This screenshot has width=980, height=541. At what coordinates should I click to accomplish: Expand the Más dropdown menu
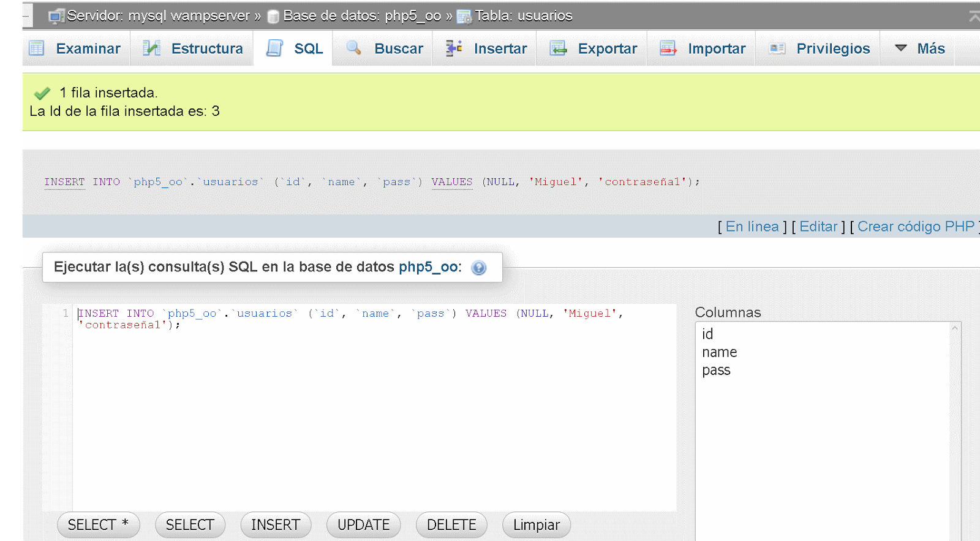921,48
